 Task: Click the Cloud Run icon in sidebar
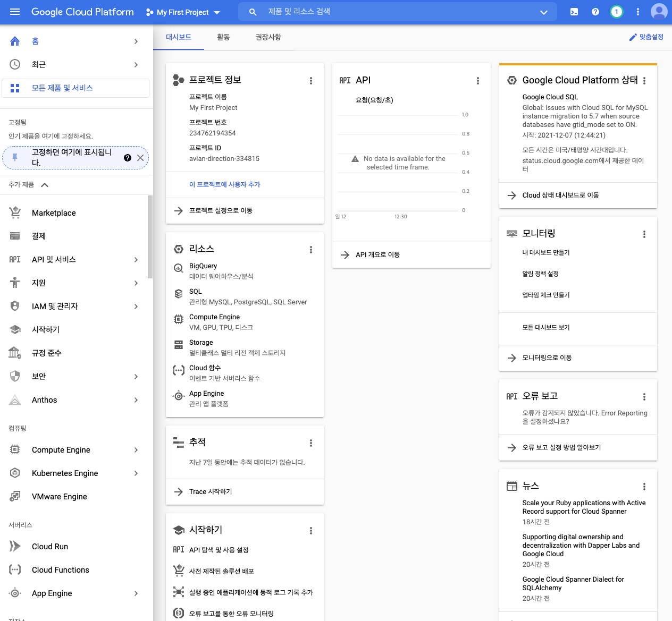[15, 546]
